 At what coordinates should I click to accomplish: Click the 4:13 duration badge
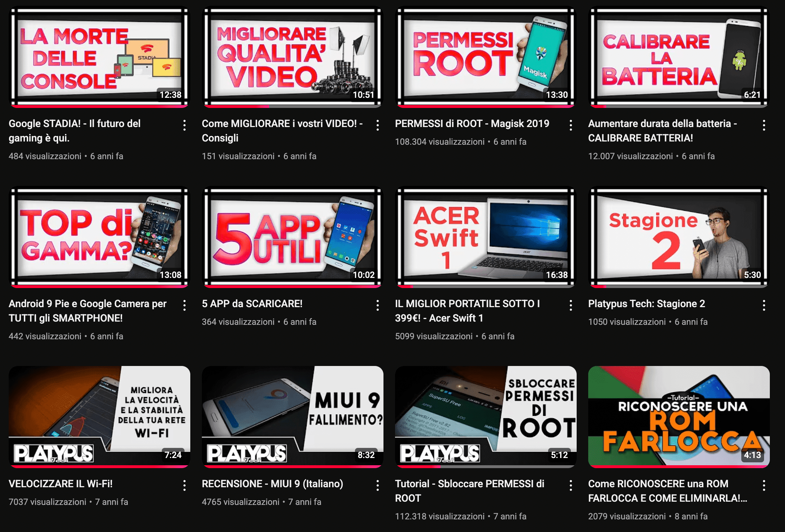click(x=752, y=455)
